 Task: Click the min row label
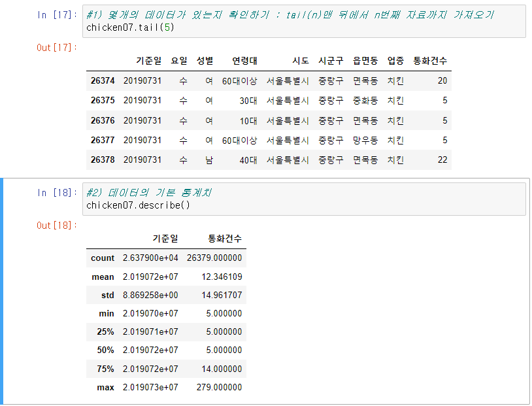tap(106, 314)
